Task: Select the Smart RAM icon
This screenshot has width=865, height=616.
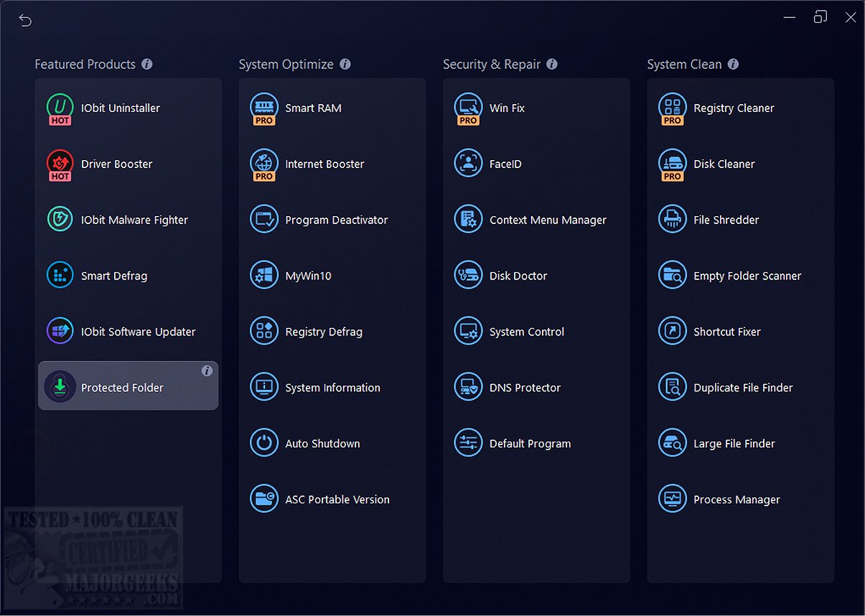Action: 264,108
